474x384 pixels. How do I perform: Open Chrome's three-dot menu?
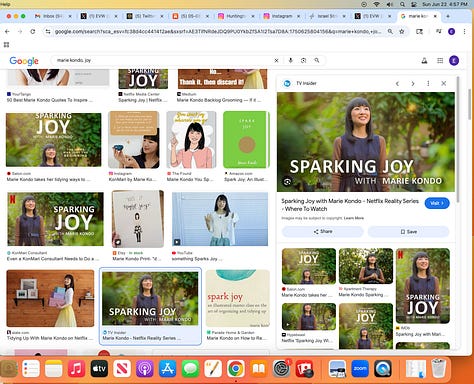pos(464,32)
